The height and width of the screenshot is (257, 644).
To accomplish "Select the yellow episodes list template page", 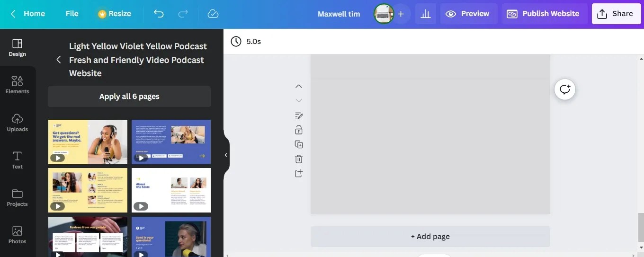I will coord(88,190).
